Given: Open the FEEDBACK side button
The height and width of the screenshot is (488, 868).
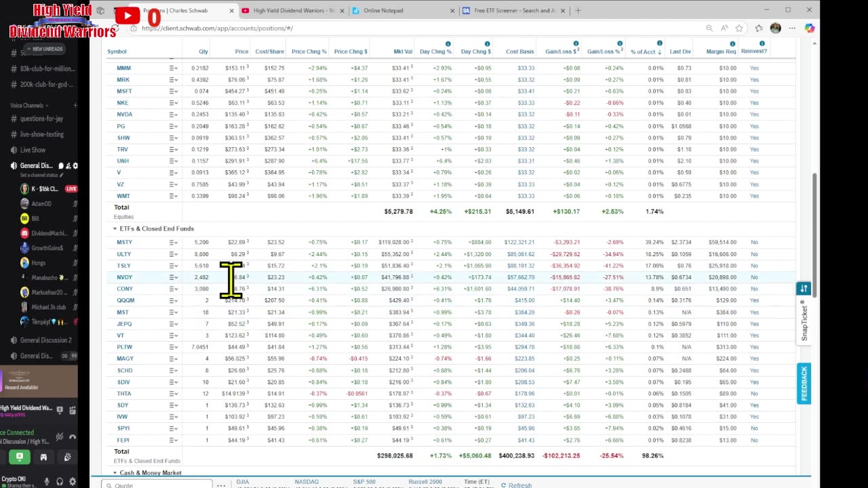Looking at the screenshot, I should (804, 384).
